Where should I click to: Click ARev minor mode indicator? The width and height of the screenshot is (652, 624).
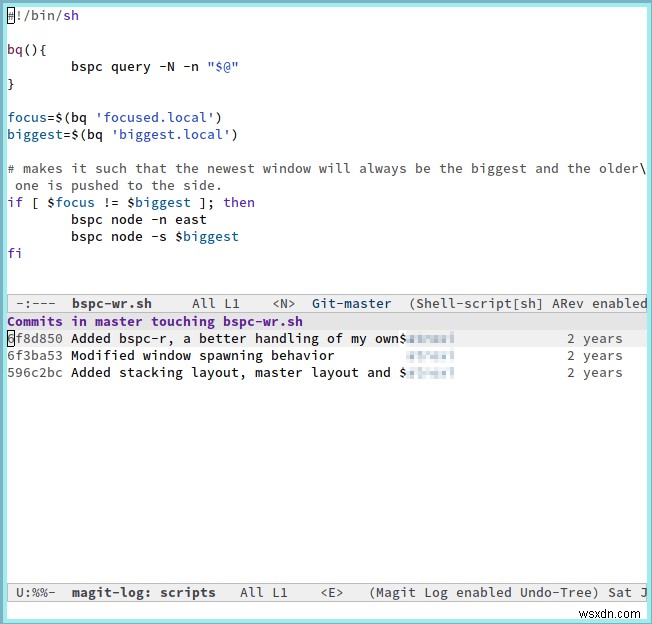click(x=568, y=304)
